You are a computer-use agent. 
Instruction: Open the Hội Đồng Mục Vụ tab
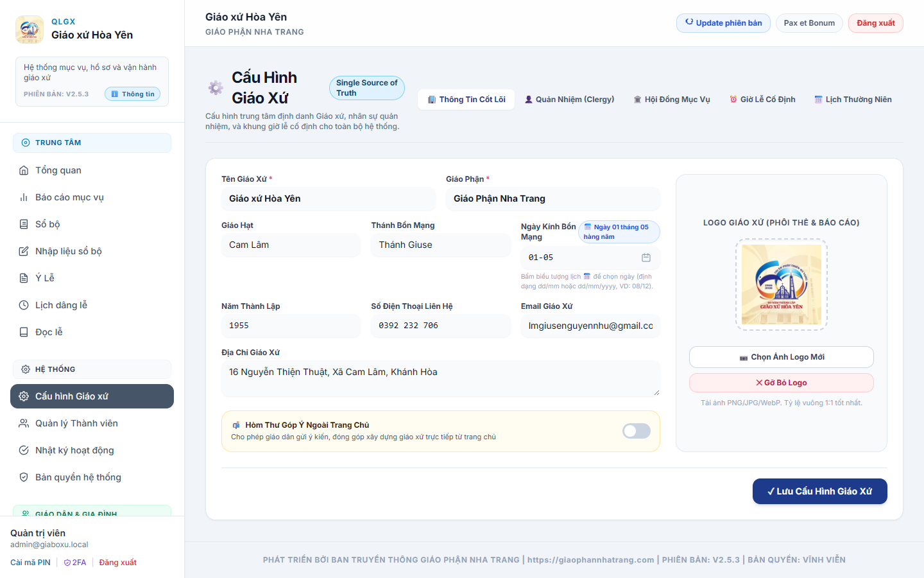pos(672,100)
